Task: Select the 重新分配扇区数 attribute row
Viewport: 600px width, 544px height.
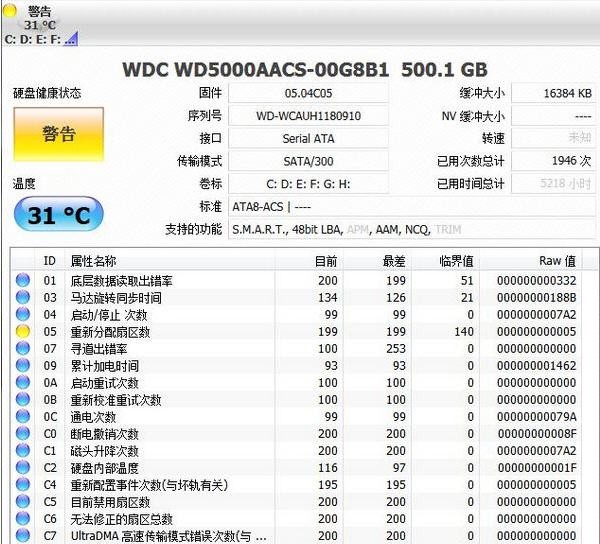Action: [297, 332]
